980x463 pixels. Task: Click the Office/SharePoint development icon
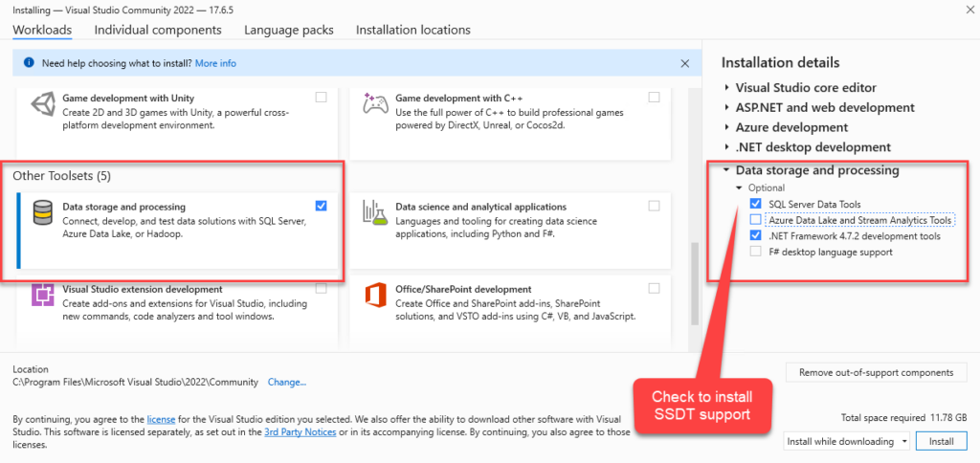(x=375, y=295)
